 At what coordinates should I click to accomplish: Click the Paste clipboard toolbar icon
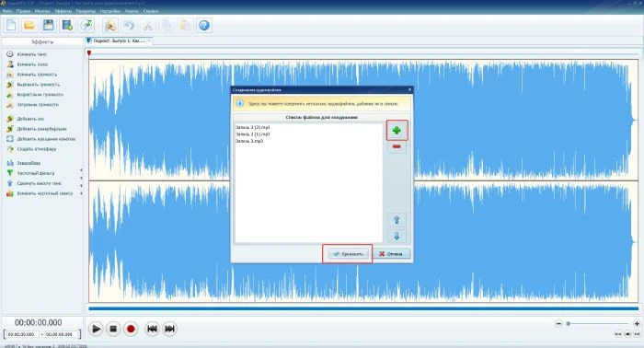(185, 26)
